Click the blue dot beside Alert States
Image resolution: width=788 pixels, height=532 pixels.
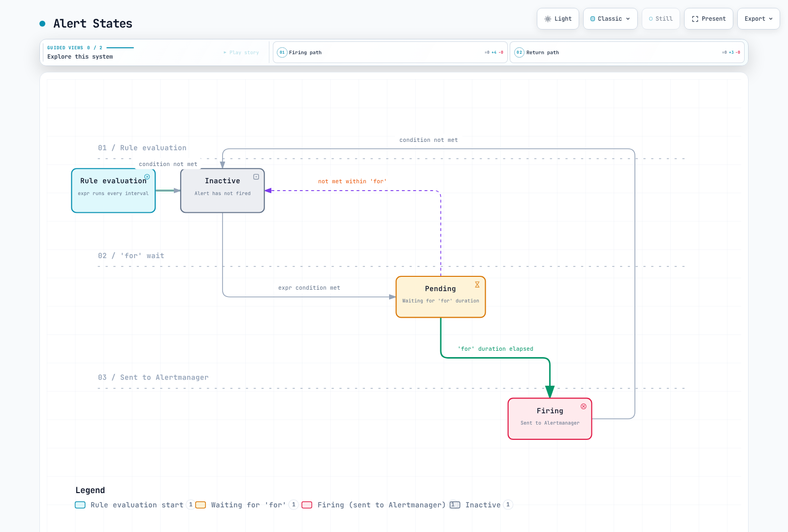42,24
